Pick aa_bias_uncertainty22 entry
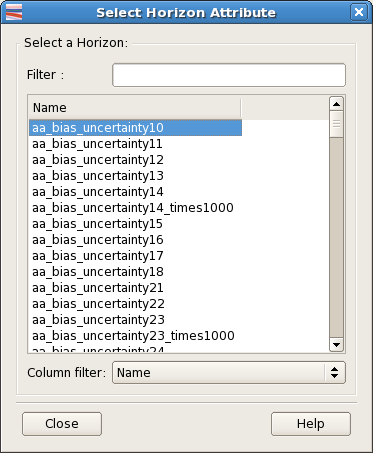 point(135,304)
